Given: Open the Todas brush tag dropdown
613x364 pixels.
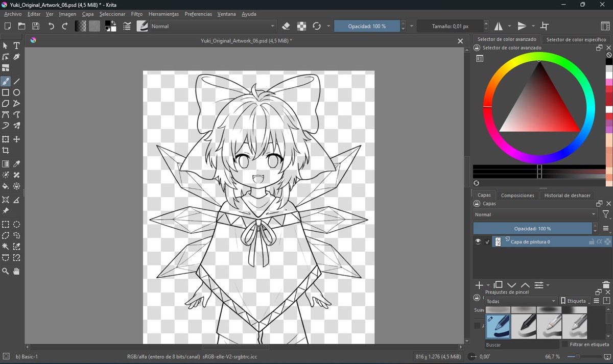Looking at the screenshot, I should coord(521,301).
